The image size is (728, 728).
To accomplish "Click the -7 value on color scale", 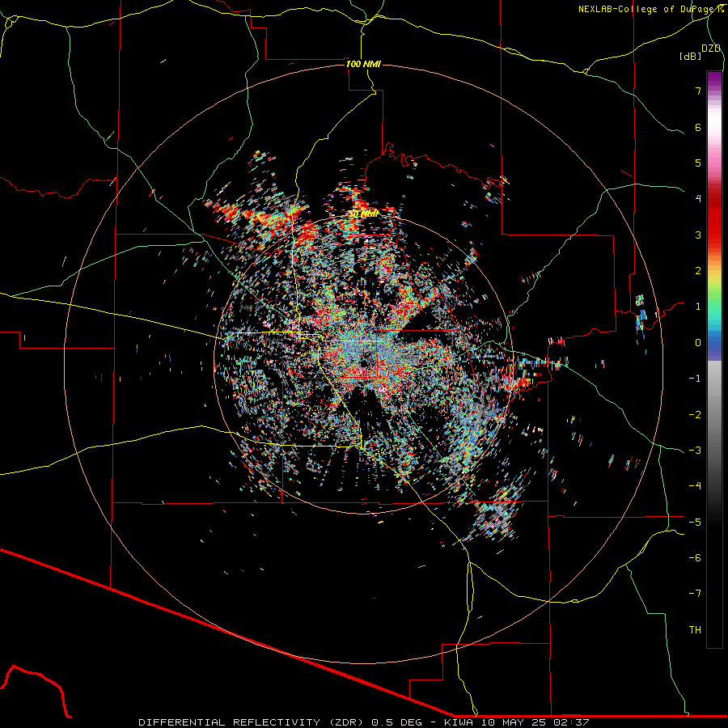I will click(x=695, y=594).
